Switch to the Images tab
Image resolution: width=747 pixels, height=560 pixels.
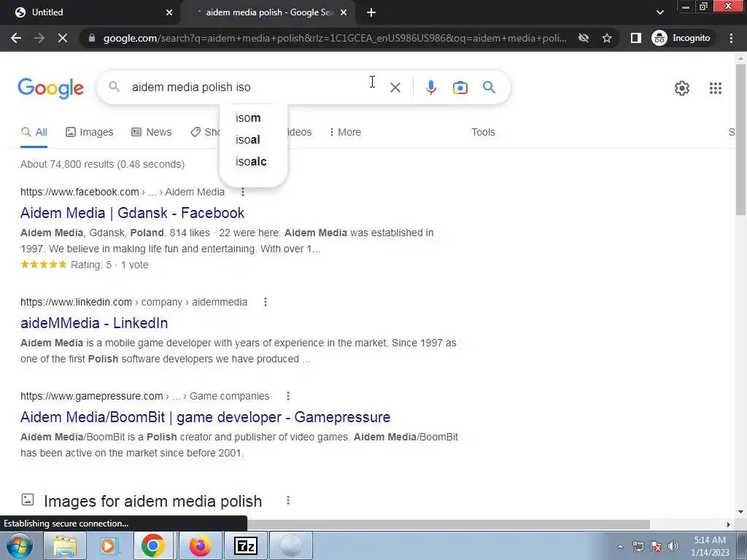pyautogui.click(x=89, y=133)
